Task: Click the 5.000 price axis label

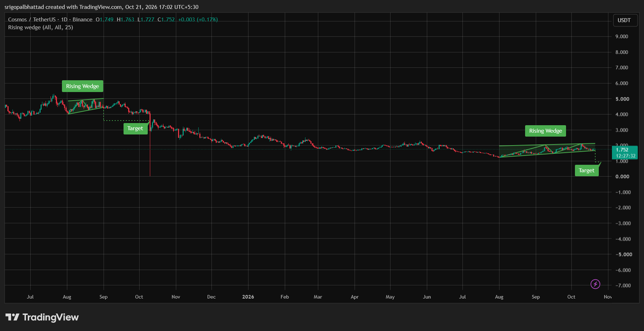Action: tap(622, 99)
